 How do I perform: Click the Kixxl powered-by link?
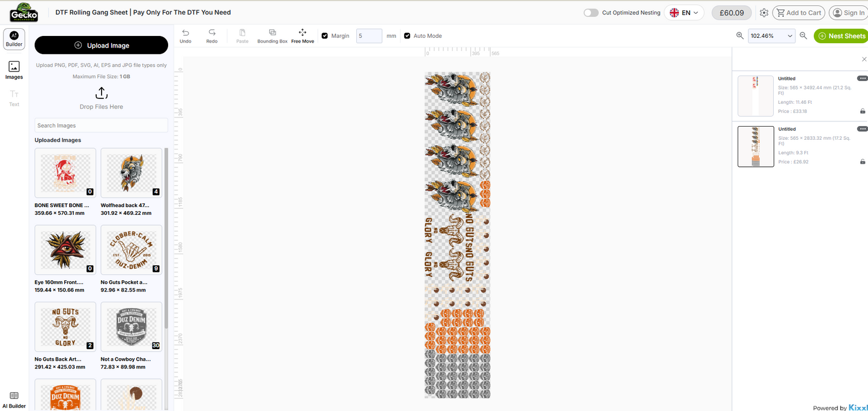point(858,407)
